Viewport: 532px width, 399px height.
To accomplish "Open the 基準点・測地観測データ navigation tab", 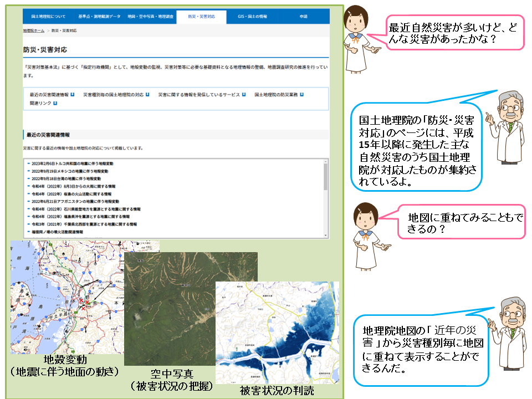I will point(99,16).
